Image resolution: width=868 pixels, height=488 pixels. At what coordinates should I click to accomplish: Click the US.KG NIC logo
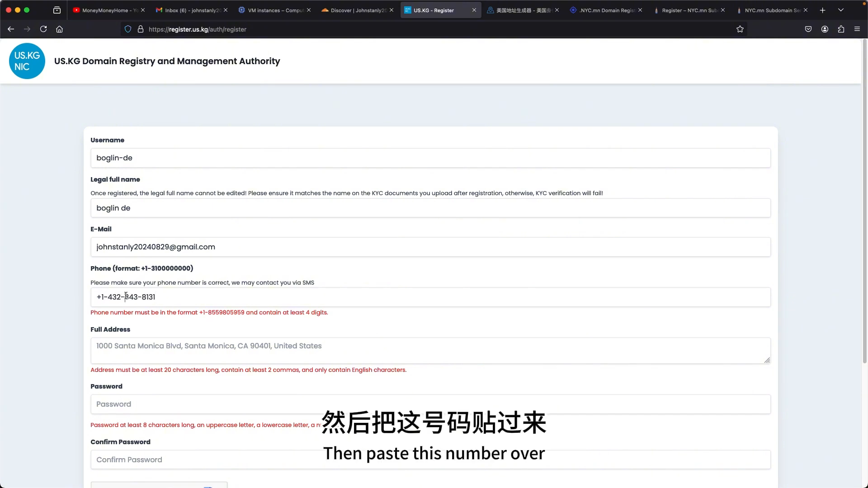pyautogui.click(x=27, y=61)
